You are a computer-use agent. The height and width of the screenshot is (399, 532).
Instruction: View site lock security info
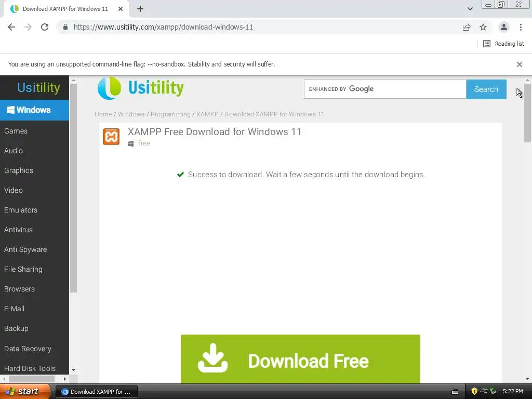point(65,27)
